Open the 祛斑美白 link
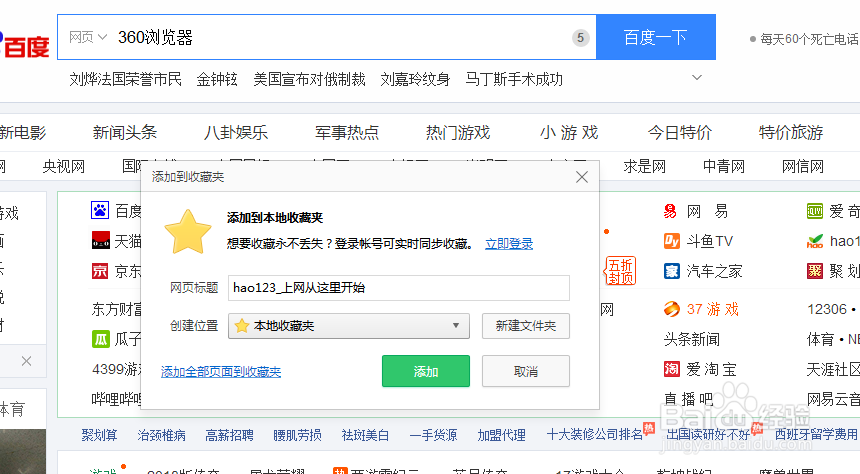 tap(365, 435)
